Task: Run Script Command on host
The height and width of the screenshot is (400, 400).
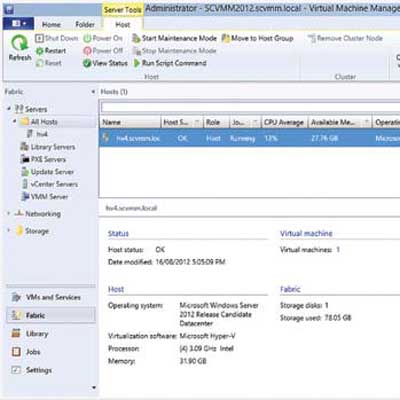Action: coord(170,63)
